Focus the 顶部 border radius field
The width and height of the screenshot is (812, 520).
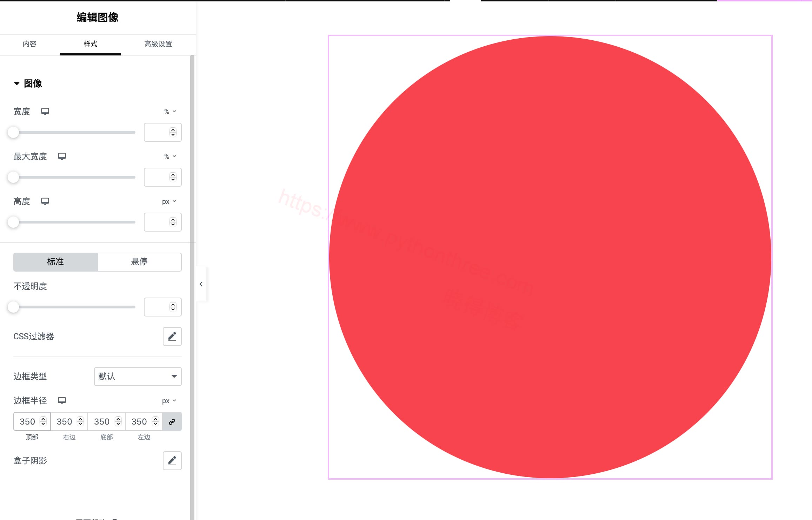coord(32,421)
